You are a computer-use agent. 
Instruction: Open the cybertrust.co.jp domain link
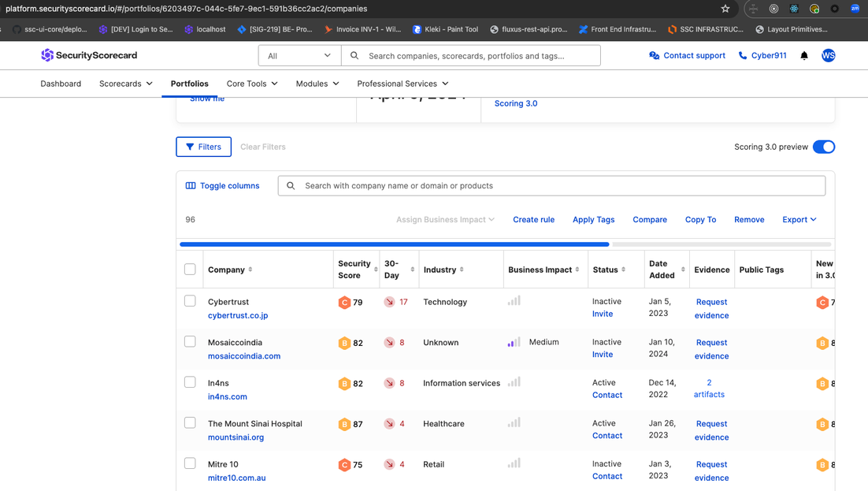[238, 315]
